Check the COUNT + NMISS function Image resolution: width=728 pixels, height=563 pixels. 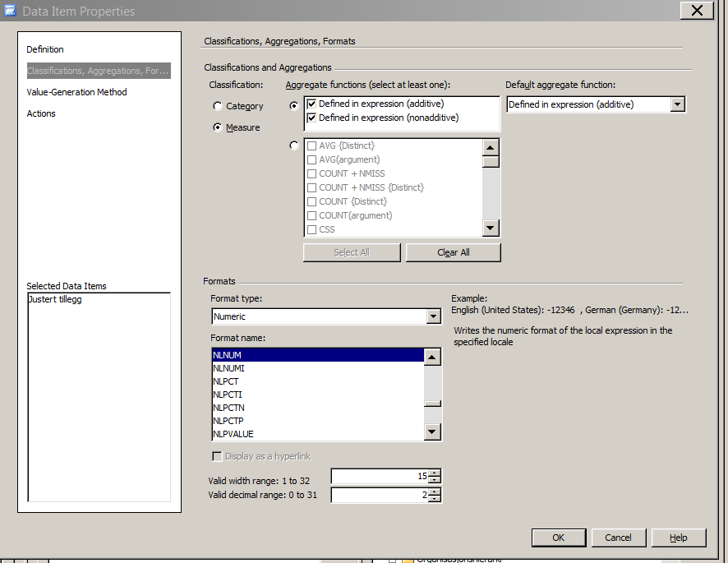tap(311, 173)
